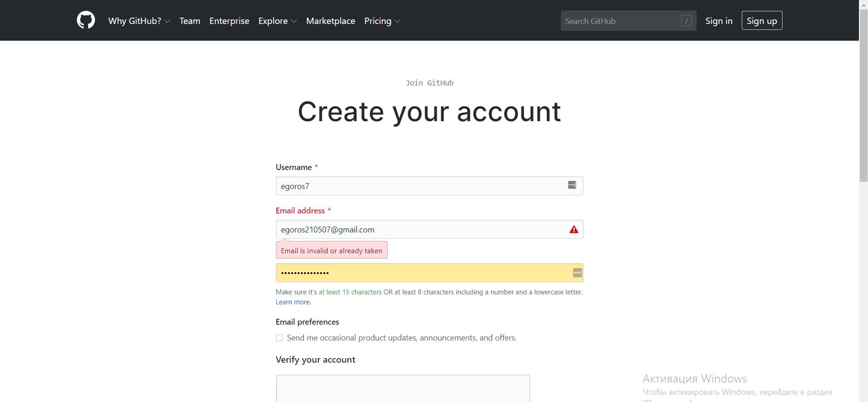Click the Sign in link
Image resolution: width=868 pixels, height=402 pixels.
719,21
